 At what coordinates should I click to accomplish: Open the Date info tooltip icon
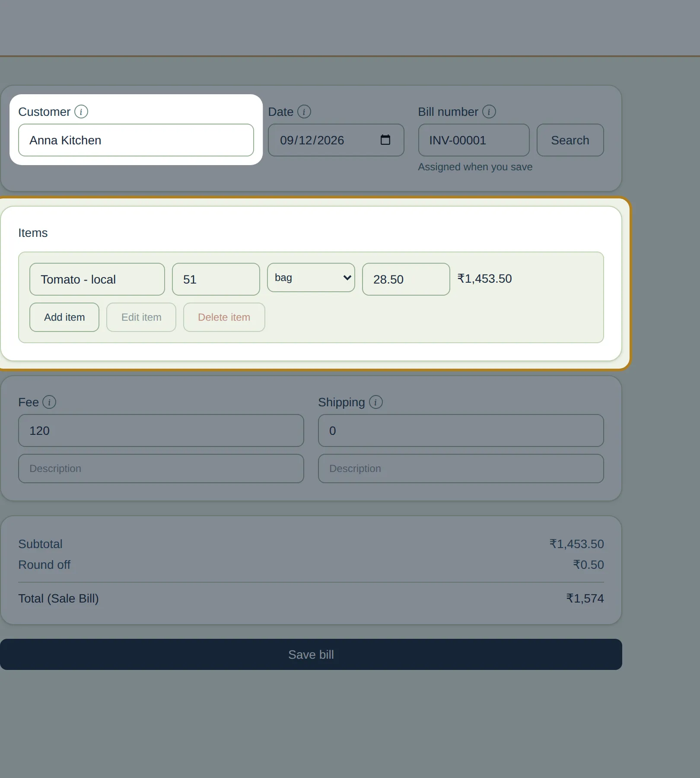pyautogui.click(x=304, y=112)
